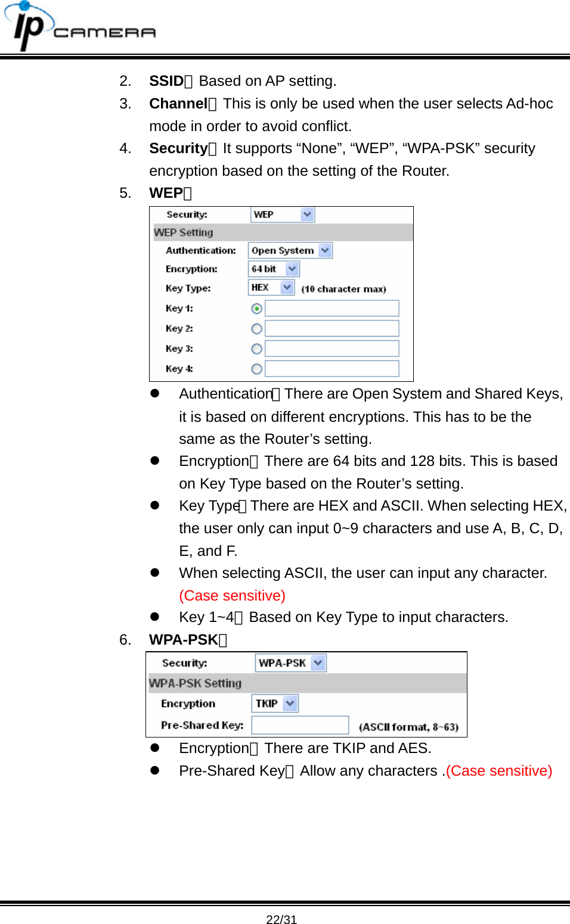Click the 'Key Type:' label
Image resolution: width=570 pixels, height=924 pixels.
(x=188, y=288)
